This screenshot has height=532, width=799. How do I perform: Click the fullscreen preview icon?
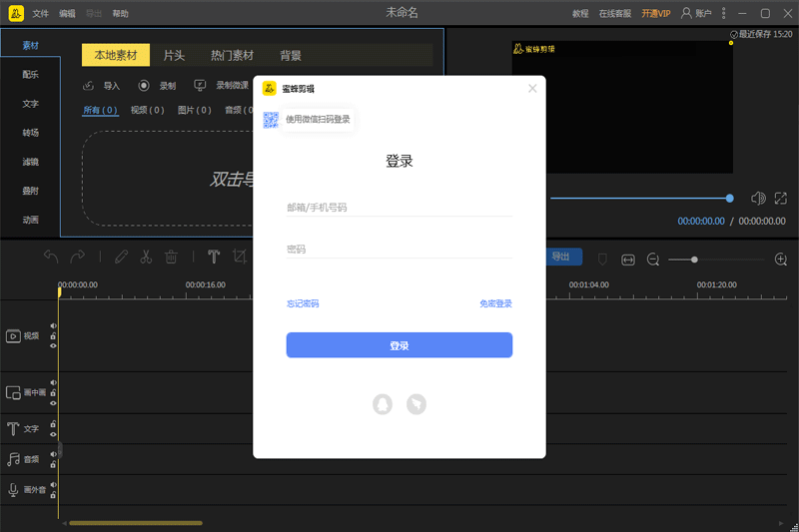[781, 199]
